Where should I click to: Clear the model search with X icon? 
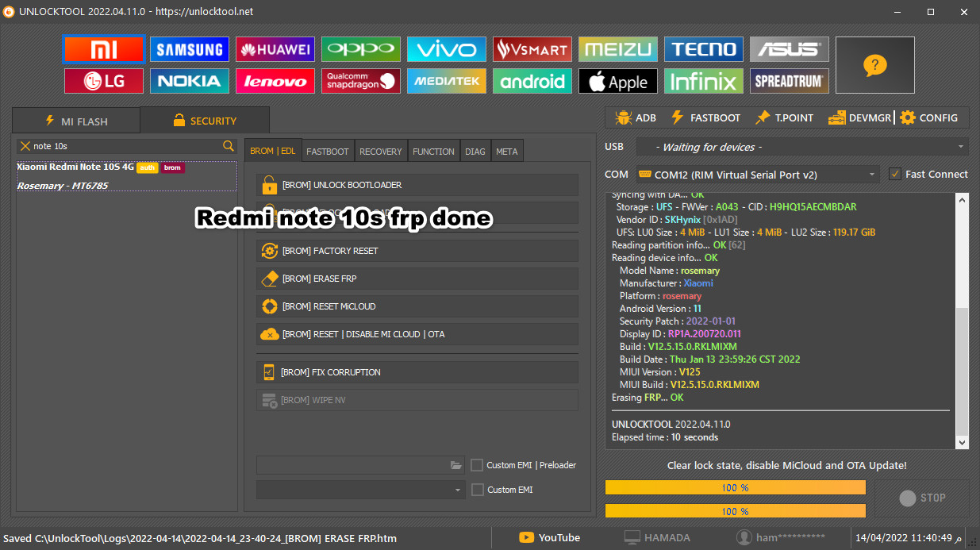[25, 146]
